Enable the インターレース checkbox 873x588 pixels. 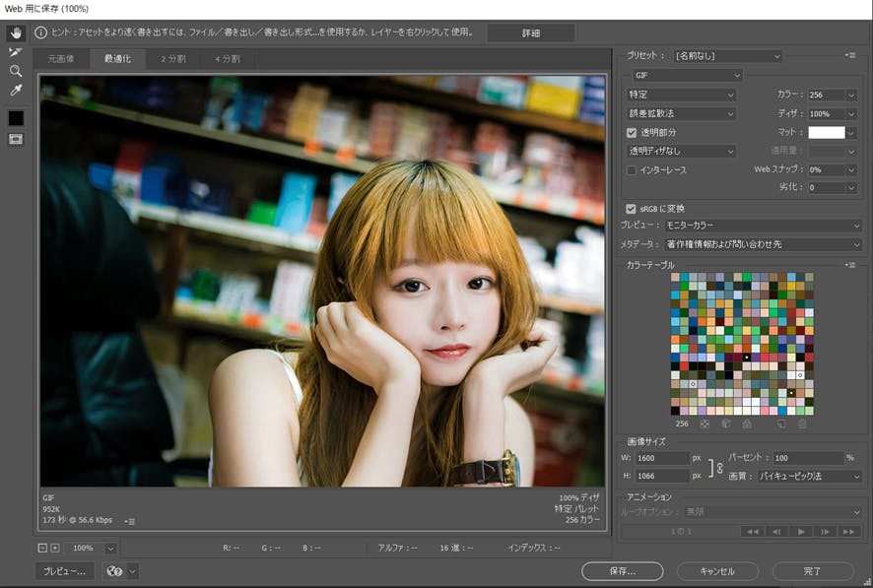[632, 170]
